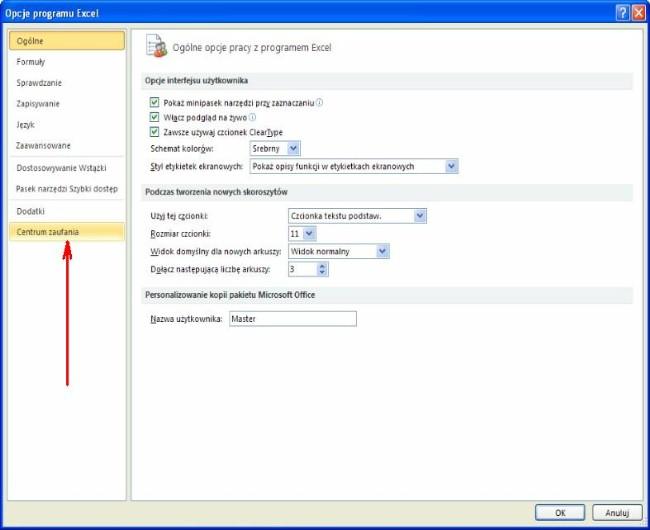Click the general options header icon
The width and height of the screenshot is (650, 530).
pyautogui.click(x=156, y=46)
